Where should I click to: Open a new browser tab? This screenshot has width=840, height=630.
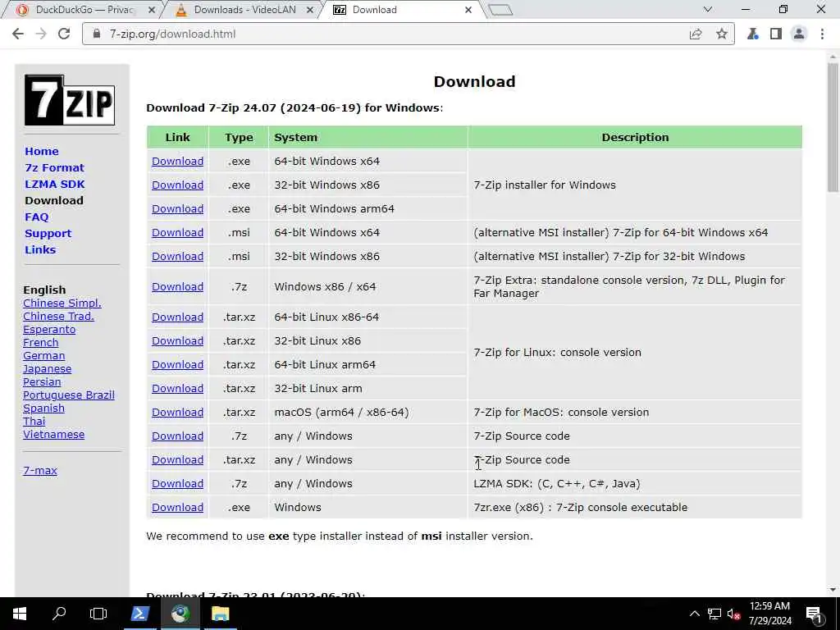pos(501,10)
